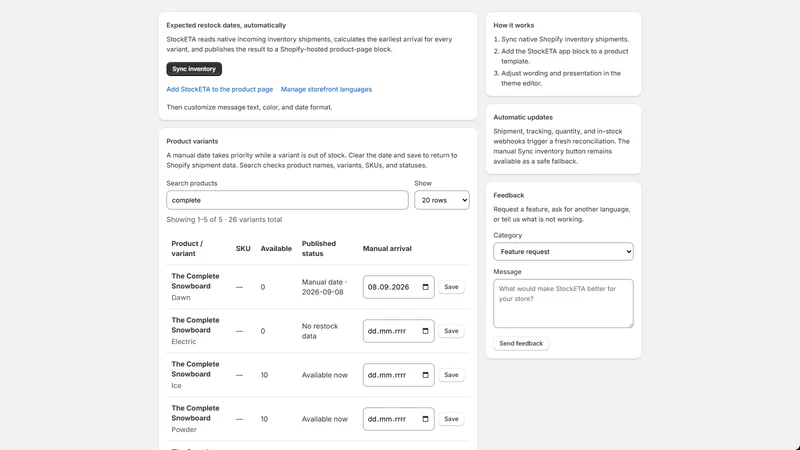Select 'Available now' status for Powder

pyautogui.click(x=324, y=419)
